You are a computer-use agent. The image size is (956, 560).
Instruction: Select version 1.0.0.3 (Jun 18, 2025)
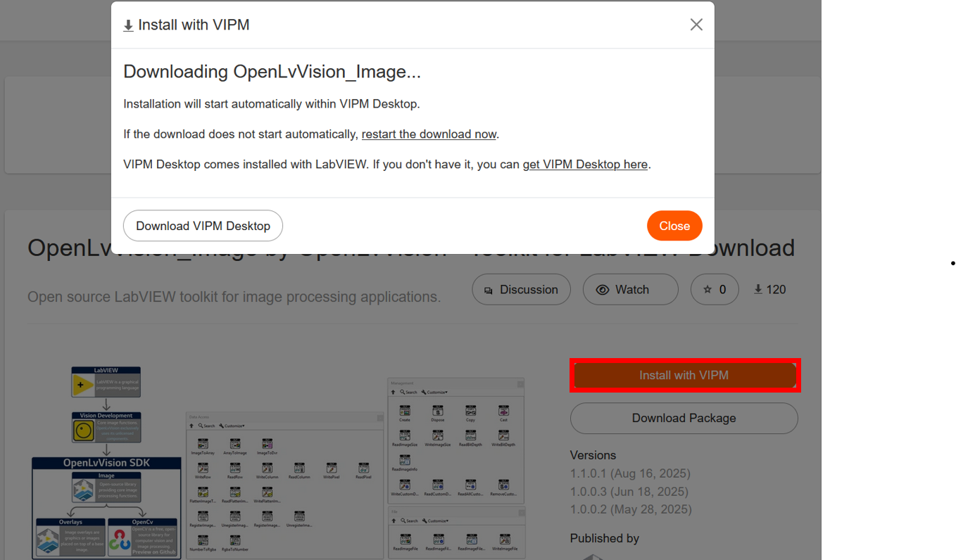(x=629, y=491)
